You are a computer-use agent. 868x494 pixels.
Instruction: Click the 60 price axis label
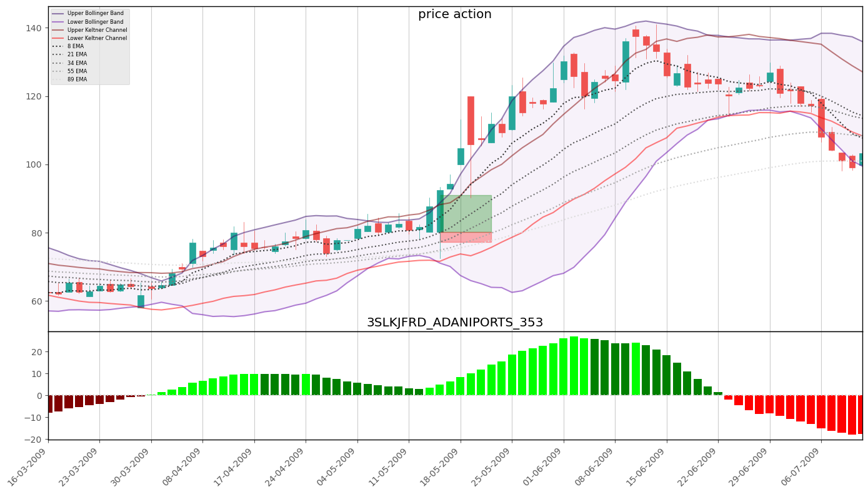point(36,301)
